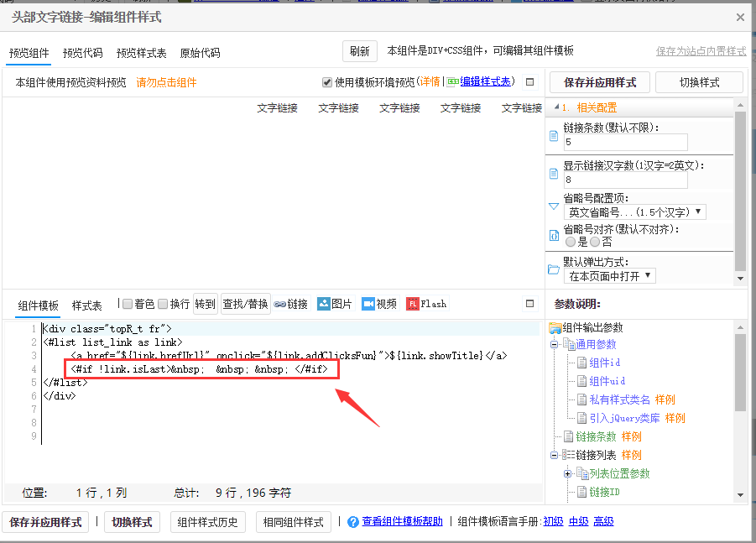
Task: Click the 图片 insert-image icon
Action: pos(323,304)
